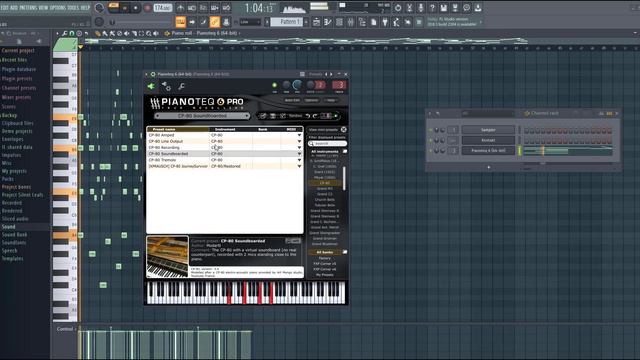Open the Pattern 1 selector

point(286,22)
